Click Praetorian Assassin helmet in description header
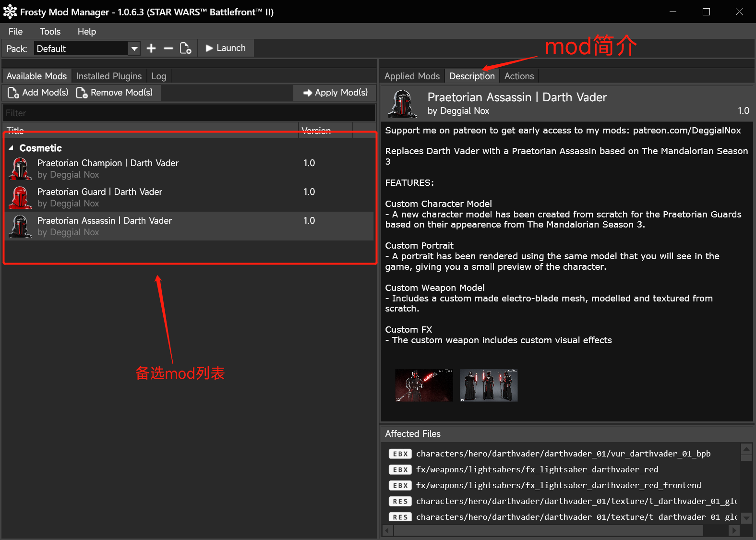756x540 pixels. [402, 104]
